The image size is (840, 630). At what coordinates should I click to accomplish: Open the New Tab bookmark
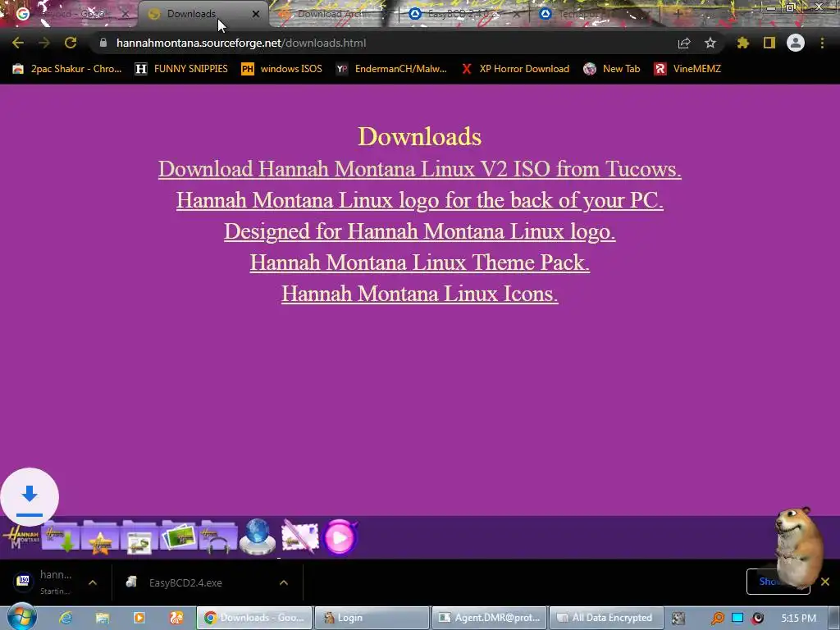(x=612, y=69)
